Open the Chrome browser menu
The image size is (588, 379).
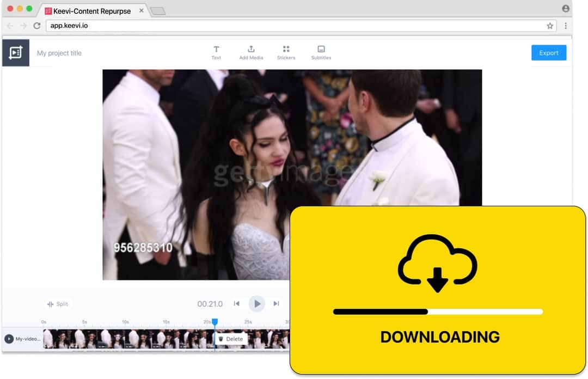click(x=566, y=26)
